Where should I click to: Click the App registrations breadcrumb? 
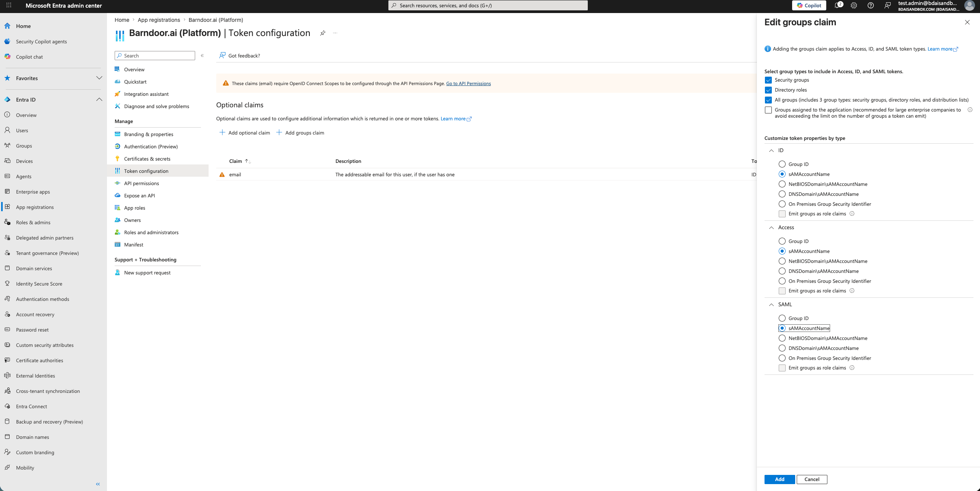[x=159, y=20]
